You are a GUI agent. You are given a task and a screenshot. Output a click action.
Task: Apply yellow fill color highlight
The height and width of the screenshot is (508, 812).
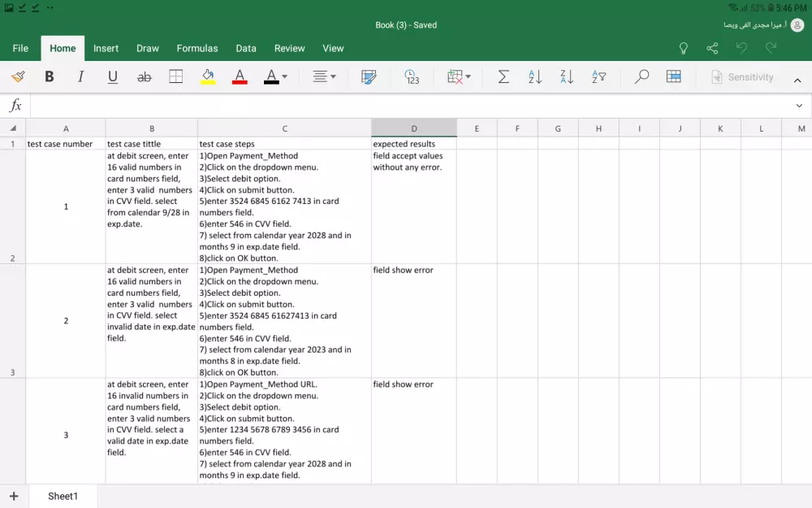[x=208, y=77]
